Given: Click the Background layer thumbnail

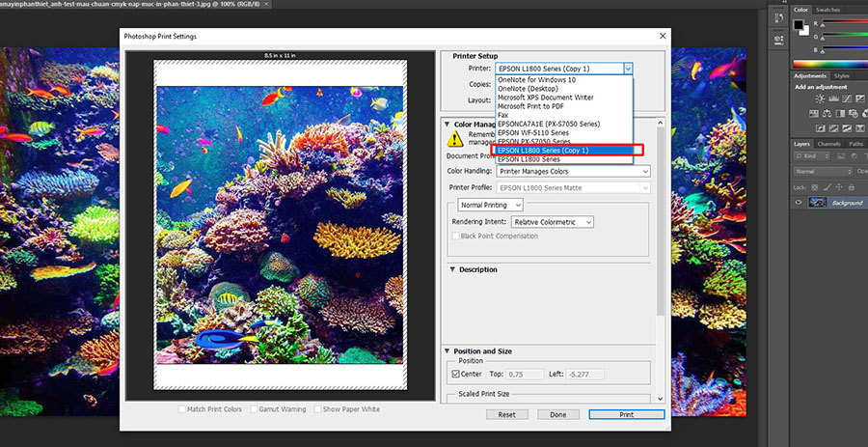Looking at the screenshot, I should coord(819,203).
